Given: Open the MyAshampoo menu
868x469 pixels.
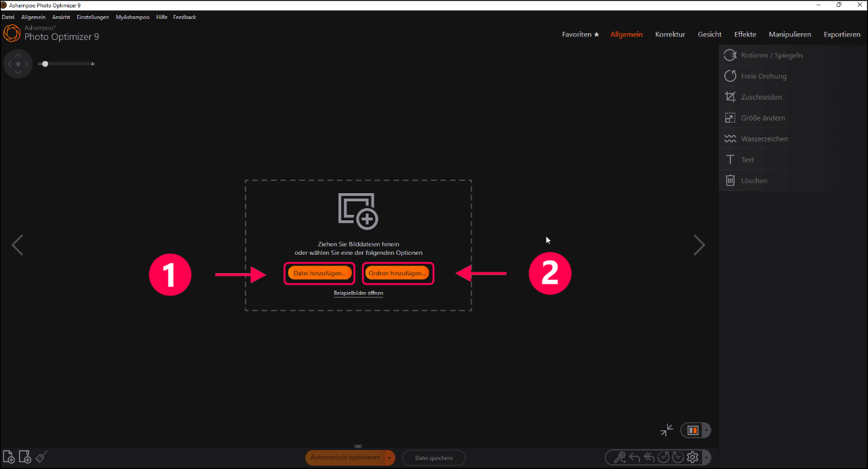Looking at the screenshot, I should (x=132, y=17).
